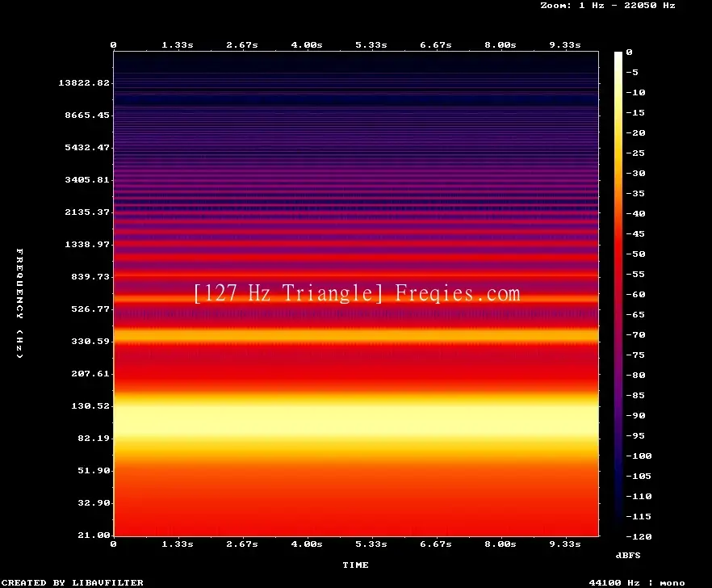The height and width of the screenshot is (588, 712).
Task: Click the 130.52 frequency axis label
Action: click(90, 405)
